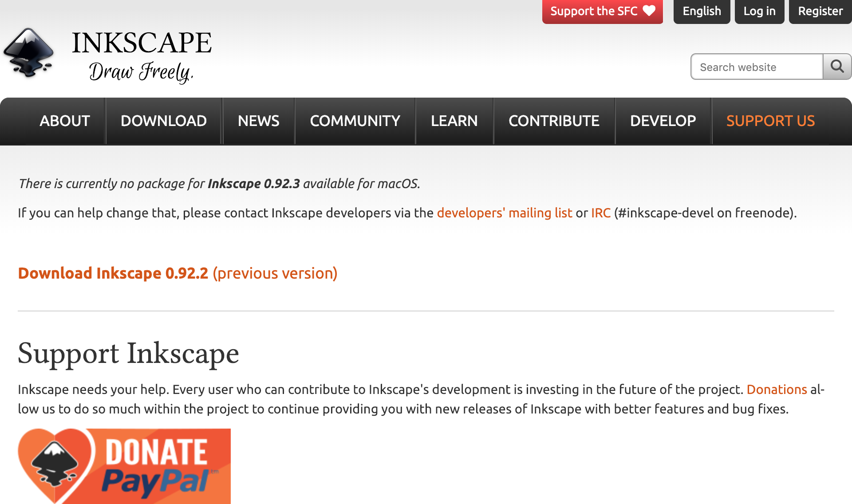
Task: Open the IRC link
Action: click(601, 213)
